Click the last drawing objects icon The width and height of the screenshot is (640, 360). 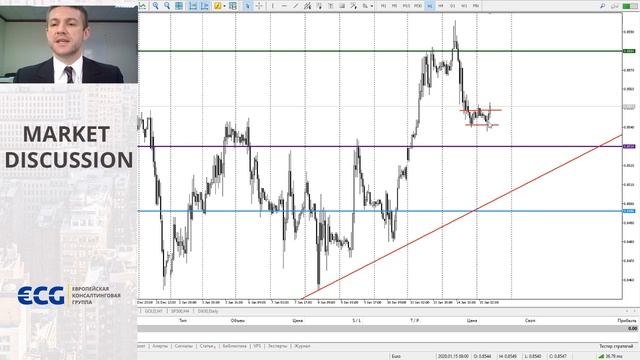(x=365, y=6)
